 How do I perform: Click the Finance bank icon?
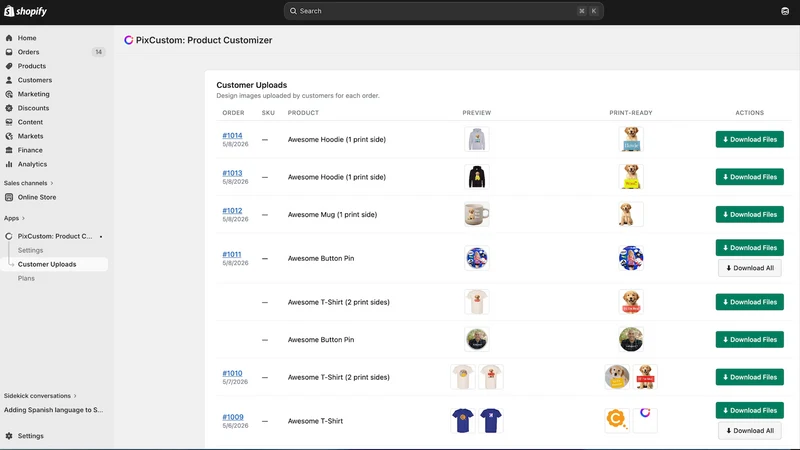(9, 150)
